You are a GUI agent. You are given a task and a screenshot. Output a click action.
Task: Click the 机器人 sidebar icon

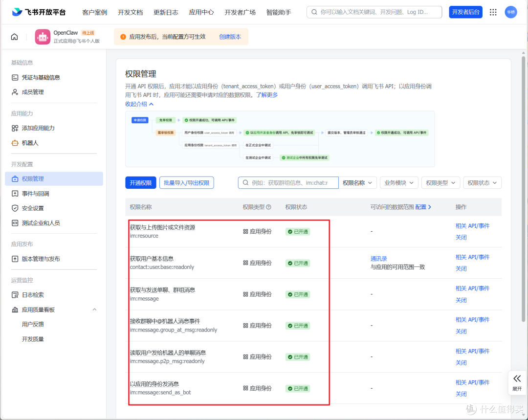tap(15, 143)
